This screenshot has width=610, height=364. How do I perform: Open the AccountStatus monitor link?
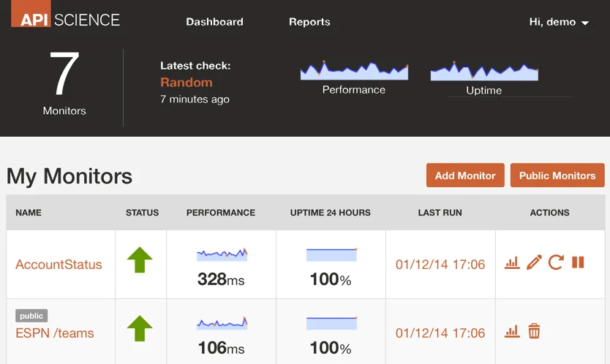click(59, 265)
